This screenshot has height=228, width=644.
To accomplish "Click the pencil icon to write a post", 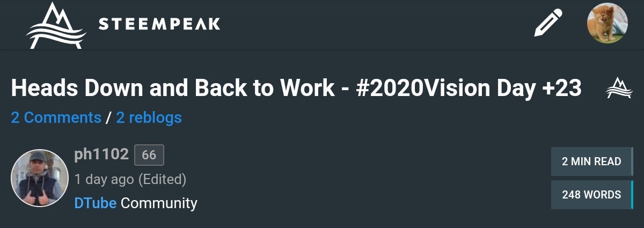I will click(x=548, y=24).
